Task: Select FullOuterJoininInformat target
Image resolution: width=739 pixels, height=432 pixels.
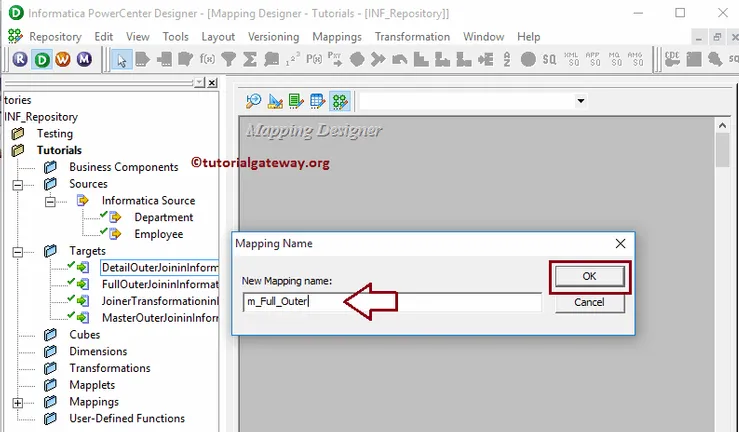Action: click(x=160, y=285)
